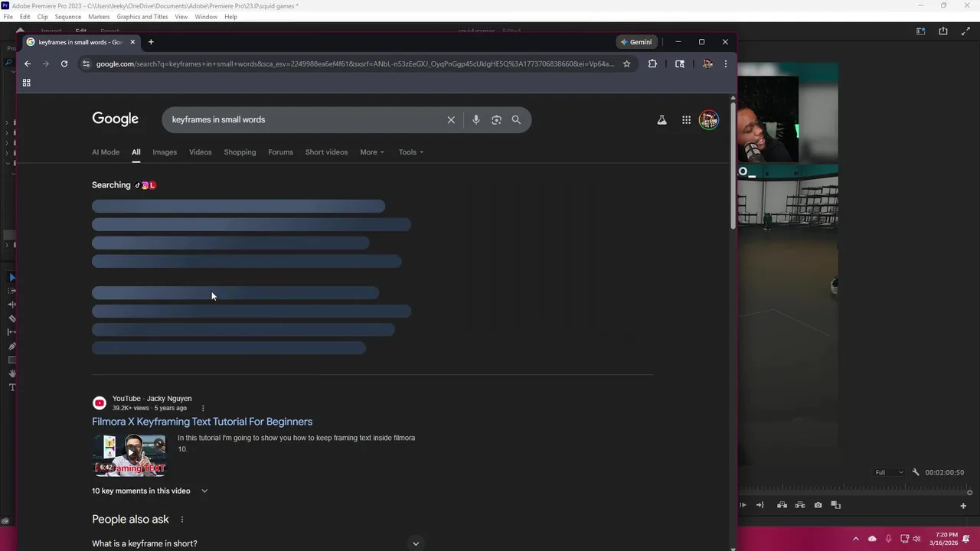Clear the Google search box with X
Image resolution: width=980 pixels, height=551 pixels.
(451, 119)
